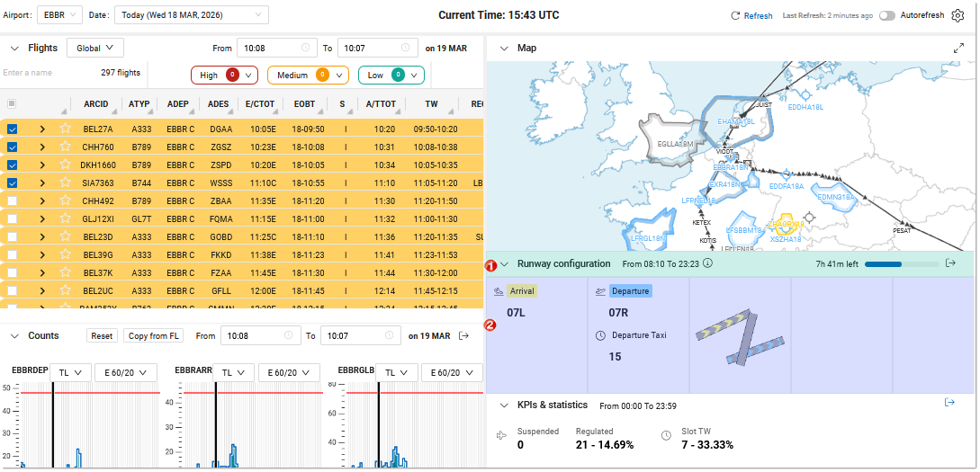Click the flight name search field
Screen dimensions: 980x472
[x=49, y=73]
